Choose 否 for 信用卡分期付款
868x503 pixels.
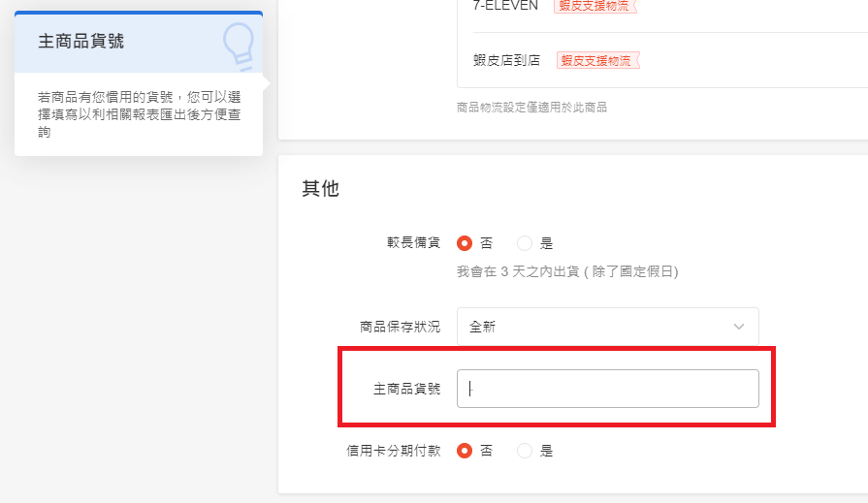click(465, 451)
